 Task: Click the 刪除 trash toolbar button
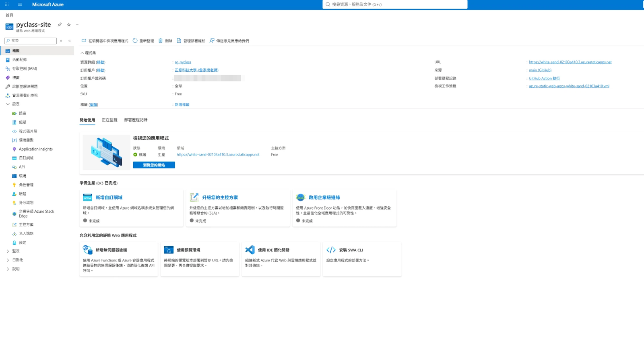point(165,41)
